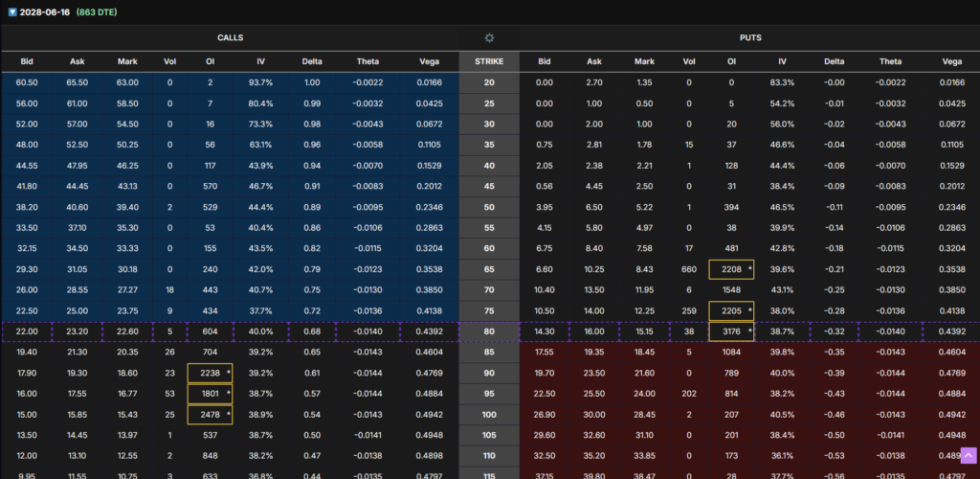Select call bid 60.50 at strike 20
The height and width of the screenshot is (479, 980).
pyautogui.click(x=27, y=82)
